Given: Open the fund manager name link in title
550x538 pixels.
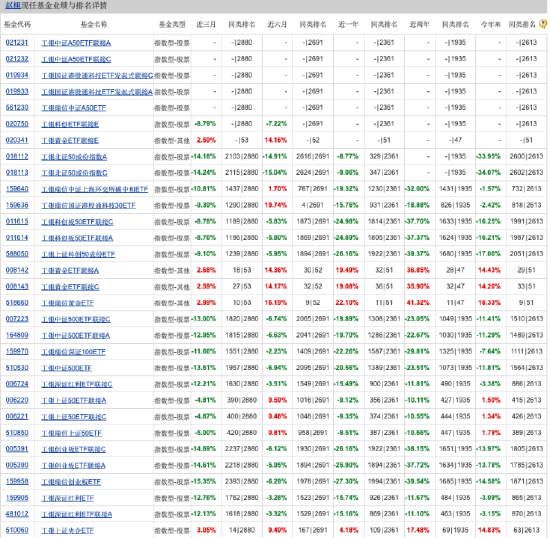Looking at the screenshot, I should (x=13, y=5).
